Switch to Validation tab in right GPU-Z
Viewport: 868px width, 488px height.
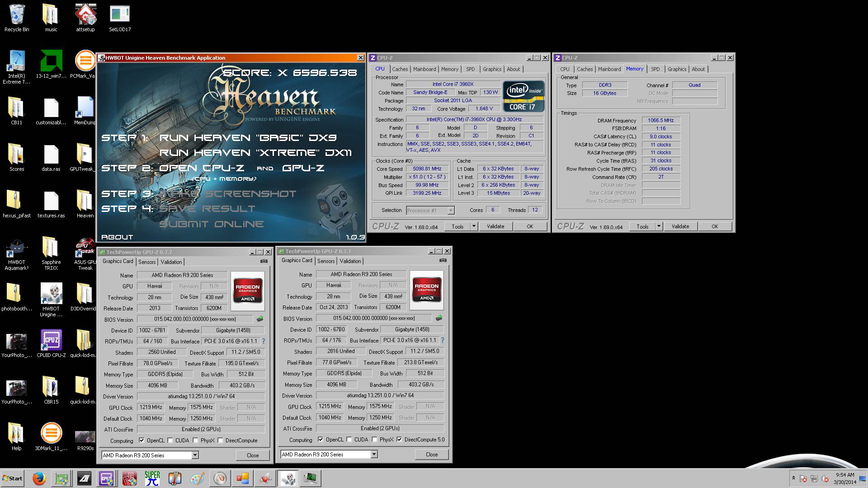coord(350,261)
